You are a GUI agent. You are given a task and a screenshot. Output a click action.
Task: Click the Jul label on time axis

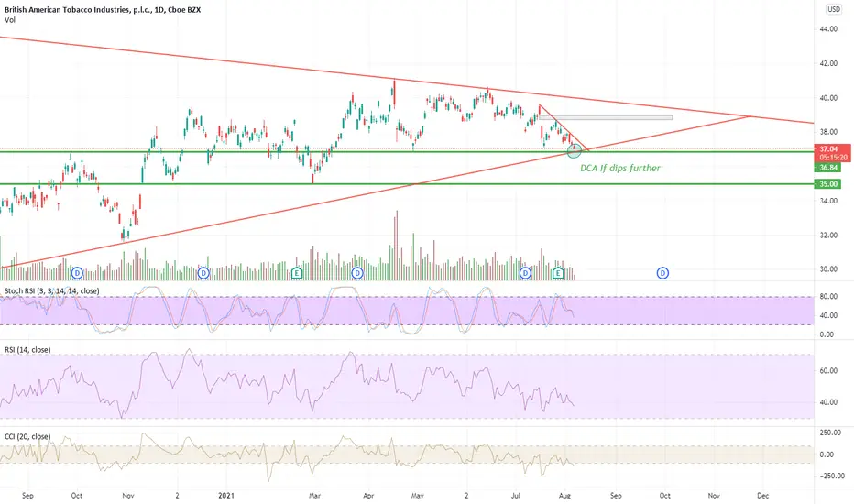[516, 496]
